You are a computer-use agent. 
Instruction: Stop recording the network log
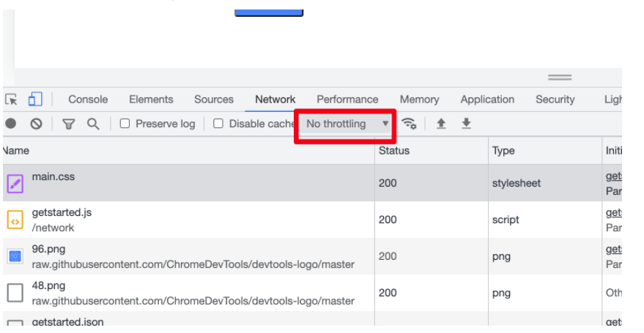[11, 124]
